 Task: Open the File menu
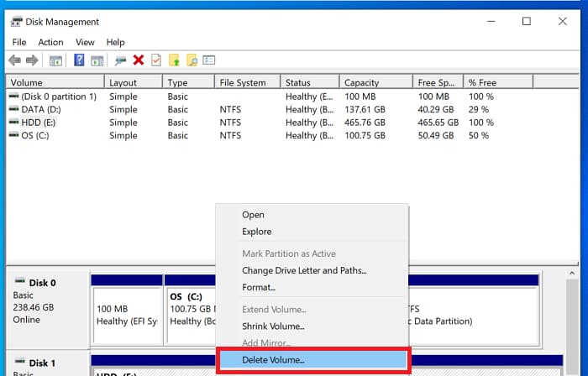click(19, 42)
